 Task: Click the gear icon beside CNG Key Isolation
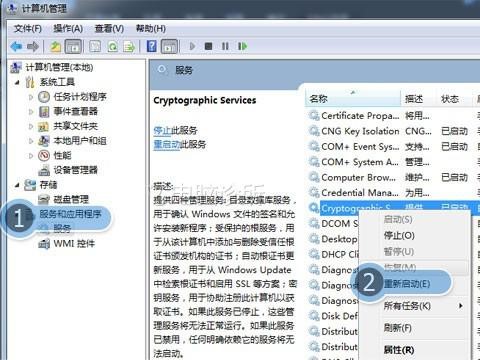point(314,131)
